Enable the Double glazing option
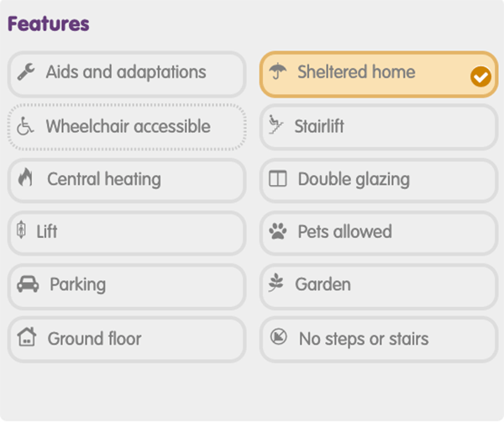 pyautogui.click(x=379, y=181)
